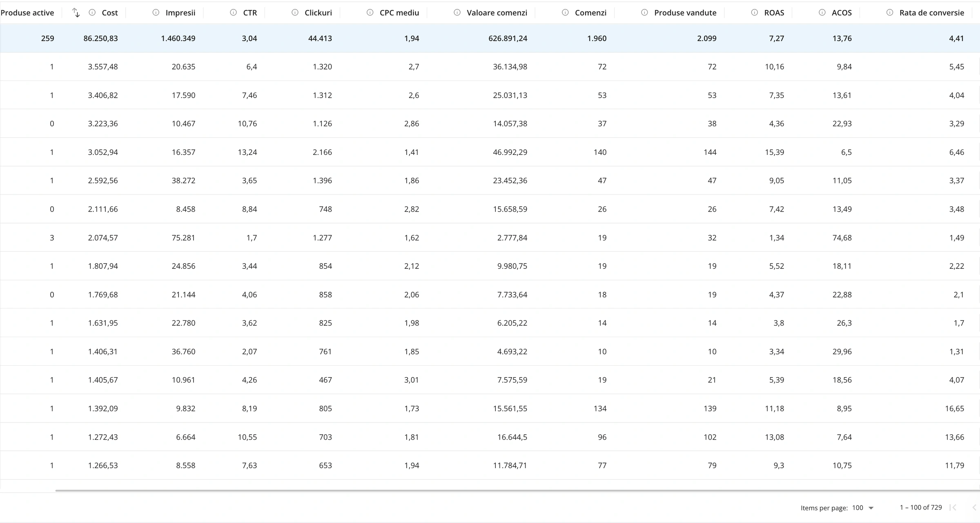Click cost cell 2.111,66

[103, 209]
